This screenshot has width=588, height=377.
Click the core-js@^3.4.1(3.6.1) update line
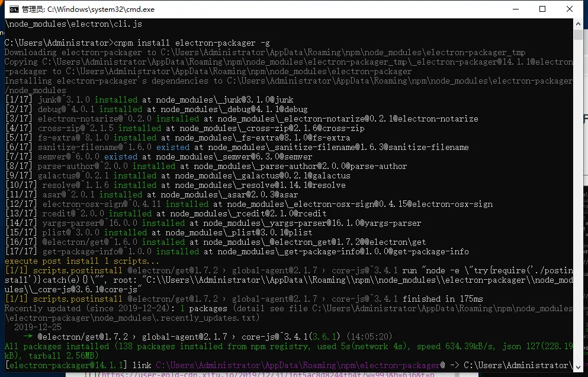coord(208,337)
